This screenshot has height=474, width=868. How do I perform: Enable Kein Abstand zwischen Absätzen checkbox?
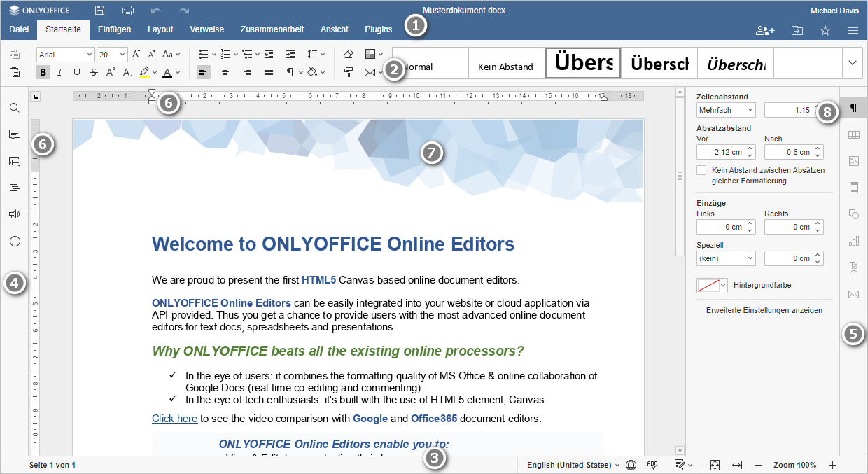pos(701,169)
